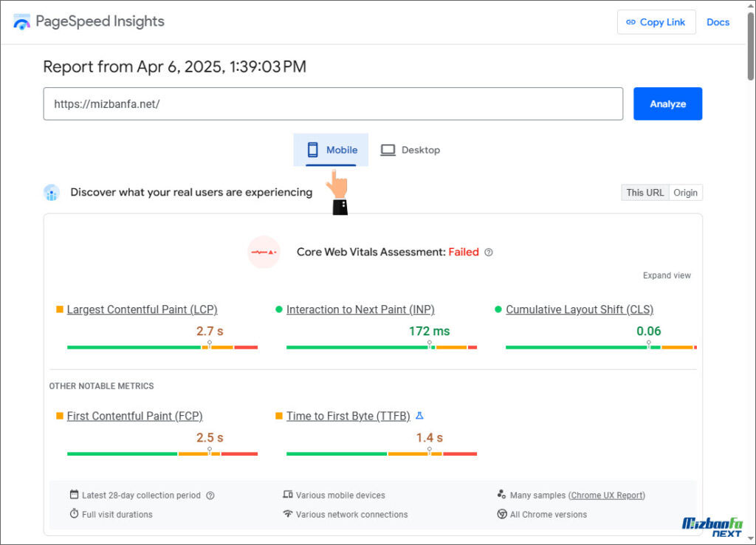Open Interaction to Next Paint (INP) link

click(360, 309)
